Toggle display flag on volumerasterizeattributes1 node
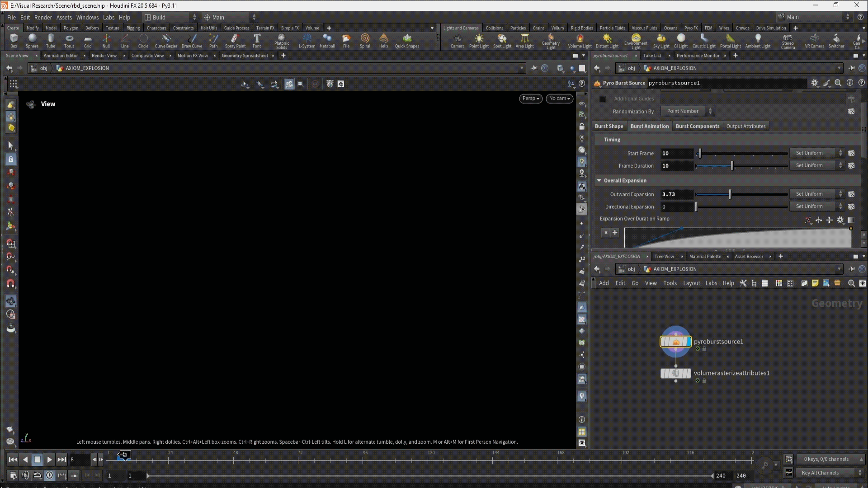 688,374
